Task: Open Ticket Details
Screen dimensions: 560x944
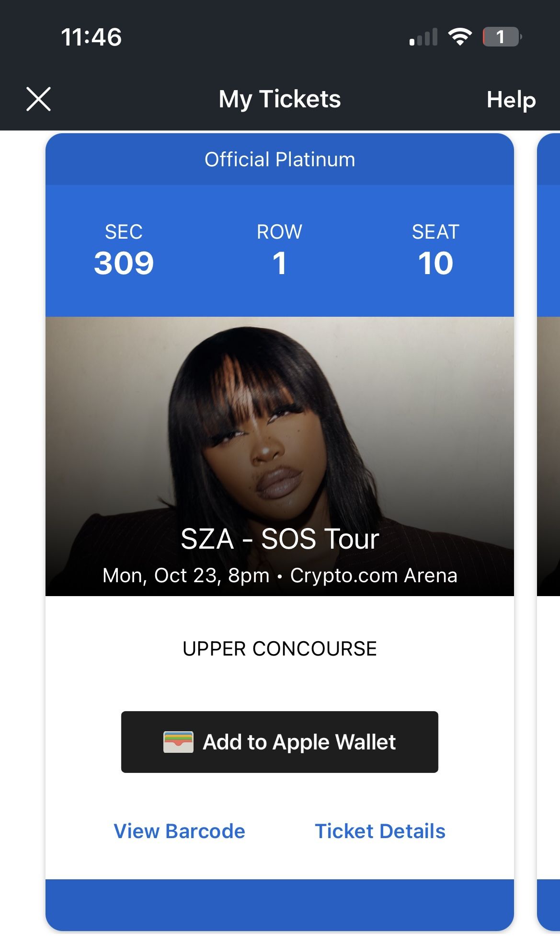Action: coord(380,831)
